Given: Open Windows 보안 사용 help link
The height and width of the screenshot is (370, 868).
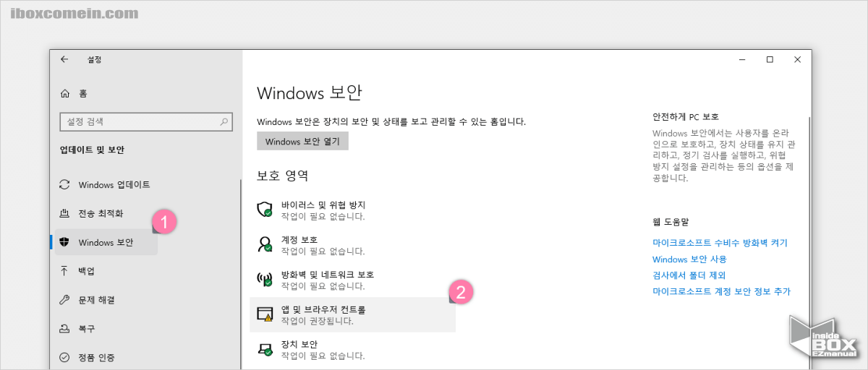Looking at the screenshot, I should [x=689, y=259].
